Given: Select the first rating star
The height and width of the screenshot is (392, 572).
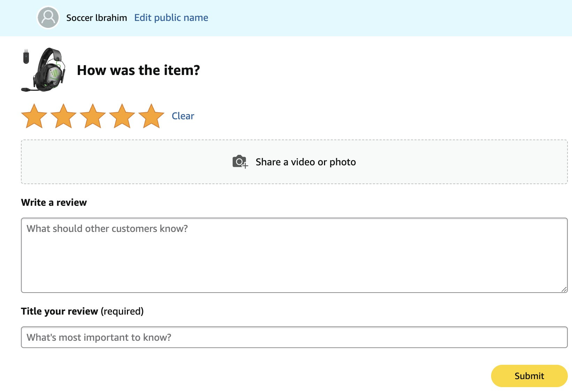Looking at the screenshot, I should [34, 116].
